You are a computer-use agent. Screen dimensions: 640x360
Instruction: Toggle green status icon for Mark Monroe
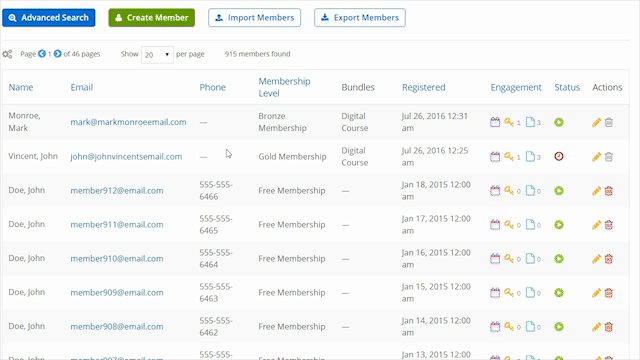coord(559,122)
